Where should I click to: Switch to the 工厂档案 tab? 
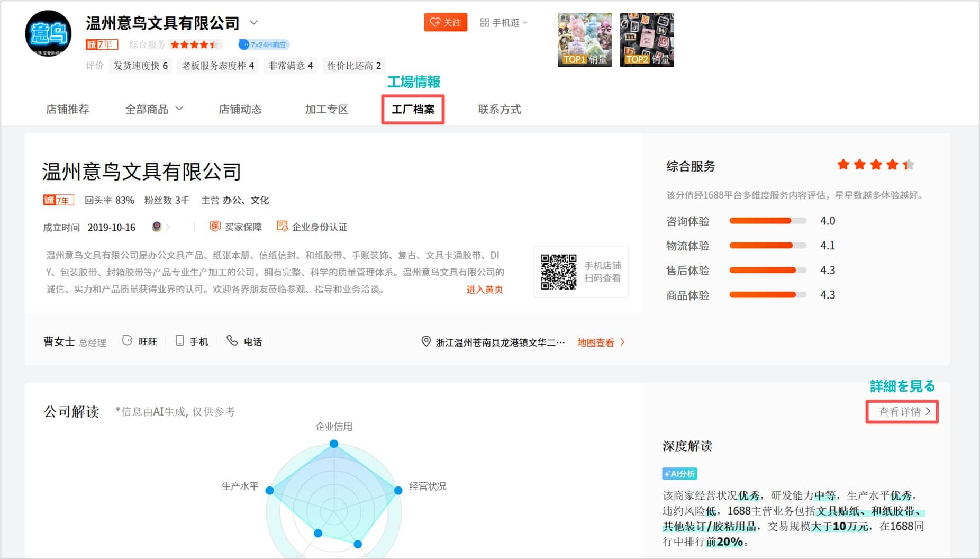[x=413, y=109]
